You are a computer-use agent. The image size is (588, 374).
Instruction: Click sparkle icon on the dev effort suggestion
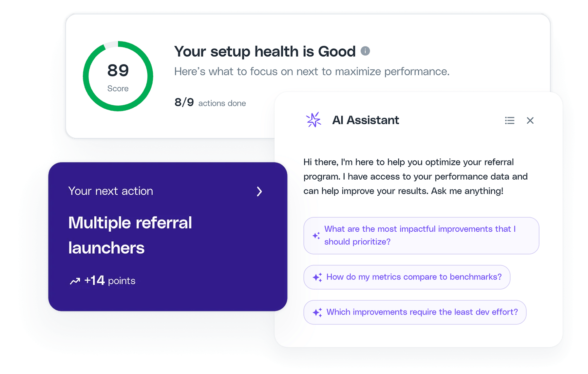pyautogui.click(x=317, y=312)
